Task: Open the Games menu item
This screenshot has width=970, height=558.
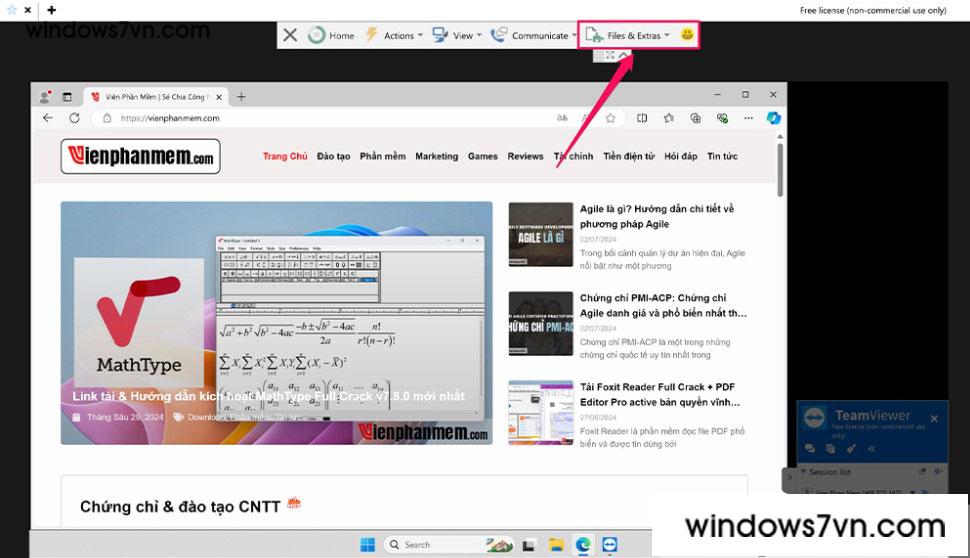Action: point(483,156)
